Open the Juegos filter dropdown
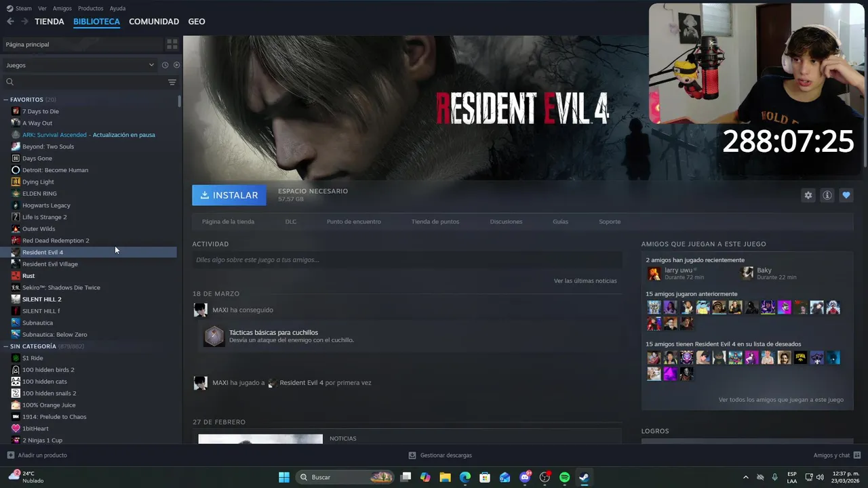Screen dimensions: 868x488 coord(80,65)
